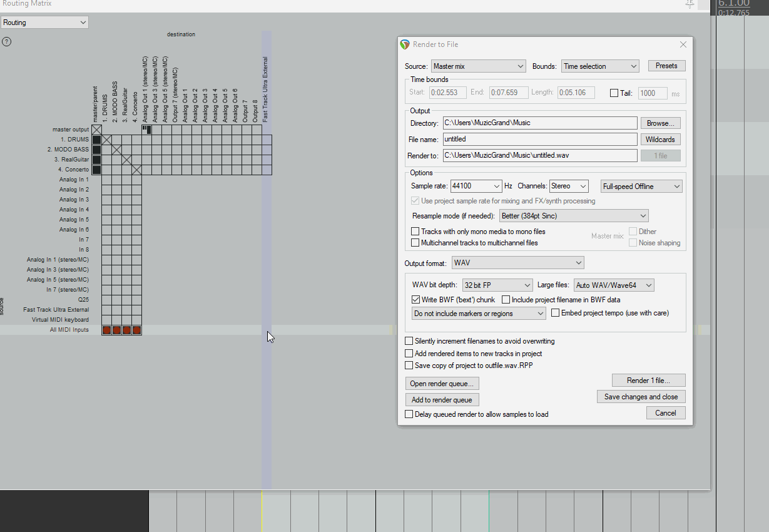Close the Render to File dialog
This screenshot has height=532, width=769.
pyautogui.click(x=683, y=44)
